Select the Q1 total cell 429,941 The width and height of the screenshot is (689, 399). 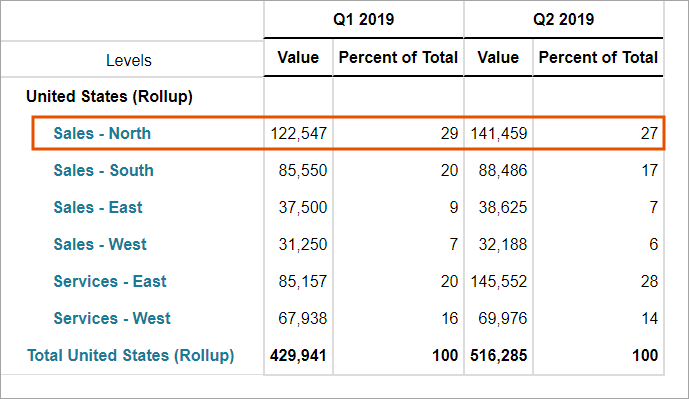point(298,355)
